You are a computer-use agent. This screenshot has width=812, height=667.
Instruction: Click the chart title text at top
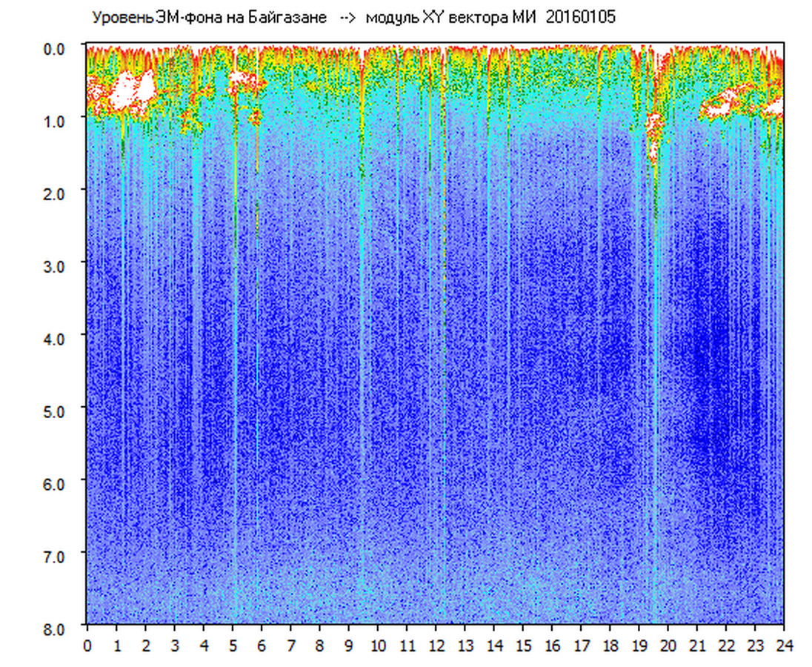pos(353,17)
